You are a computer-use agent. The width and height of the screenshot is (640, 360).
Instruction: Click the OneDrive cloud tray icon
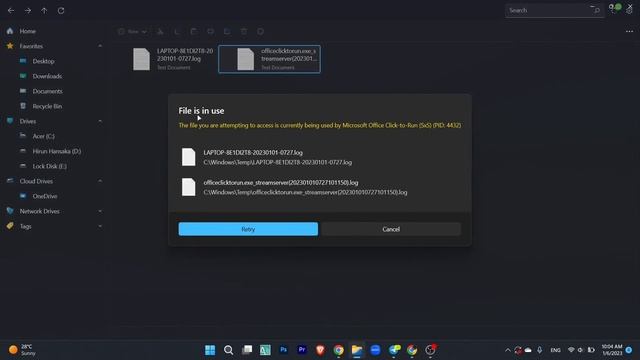[x=528, y=350]
